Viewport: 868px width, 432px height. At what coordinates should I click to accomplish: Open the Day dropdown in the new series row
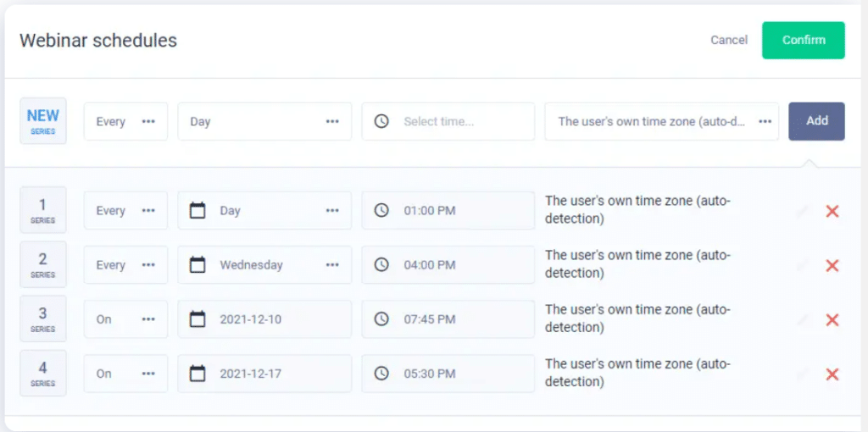pyautogui.click(x=264, y=121)
